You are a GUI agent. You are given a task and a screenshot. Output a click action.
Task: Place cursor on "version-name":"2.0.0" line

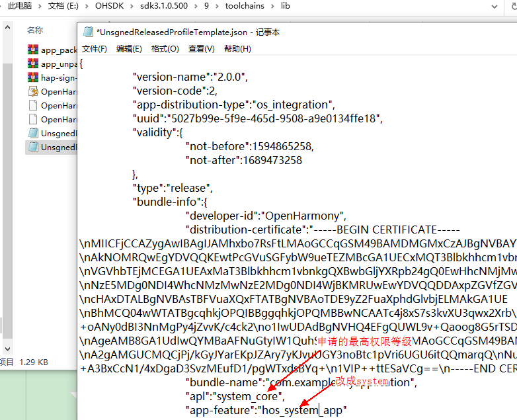click(190, 77)
